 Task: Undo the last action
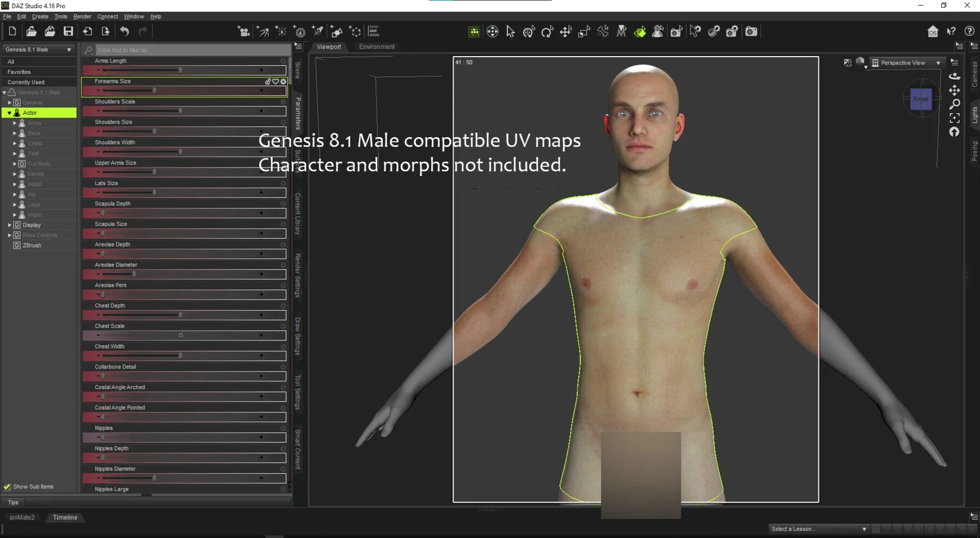coord(125,32)
